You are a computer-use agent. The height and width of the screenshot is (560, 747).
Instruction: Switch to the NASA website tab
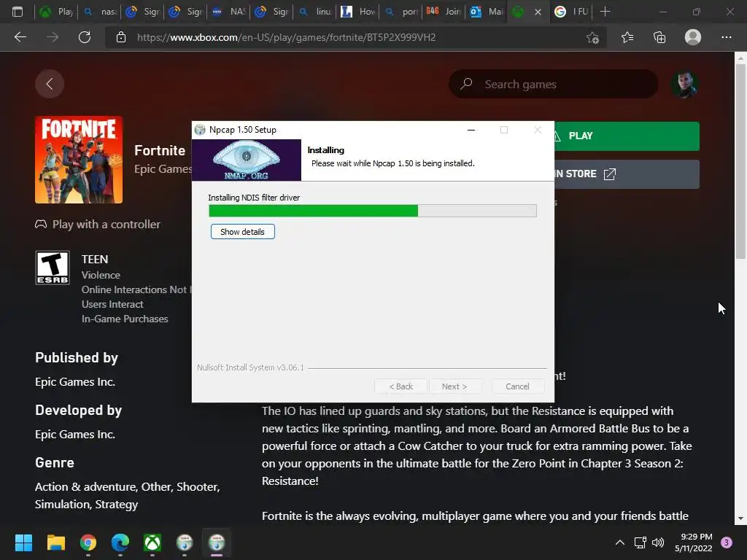point(228,12)
